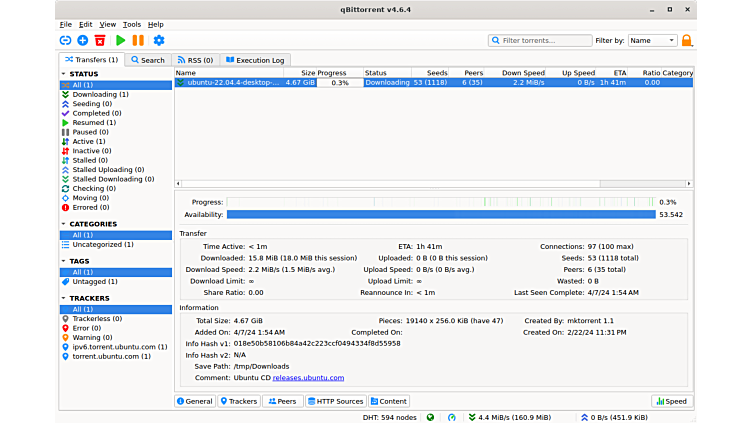Click the Add Torrent Link icon
Image resolution: width=752 pixels, height=423 pixels.
pyautogui.click(x=65, y=40)
